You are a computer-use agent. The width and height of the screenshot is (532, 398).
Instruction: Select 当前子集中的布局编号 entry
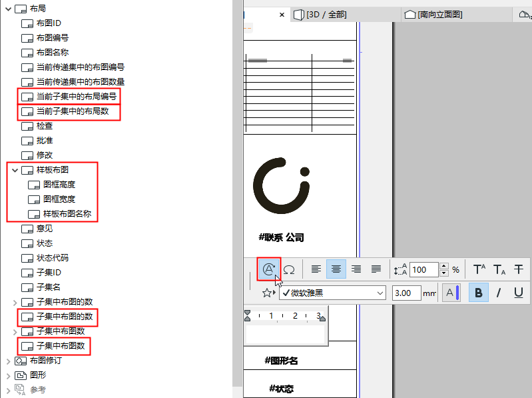pyautogui.click(x=77, y=97)
